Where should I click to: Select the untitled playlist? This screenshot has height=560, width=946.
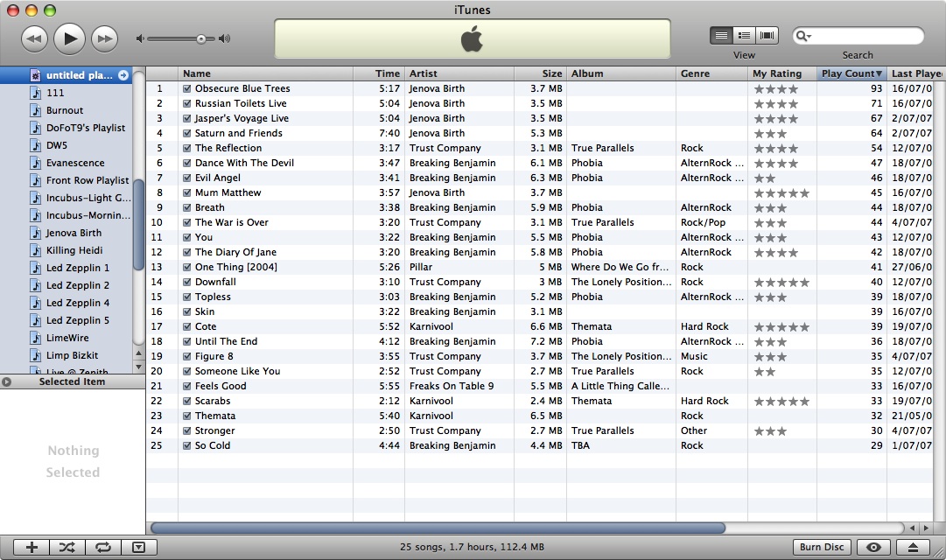(x=67, y=75)
